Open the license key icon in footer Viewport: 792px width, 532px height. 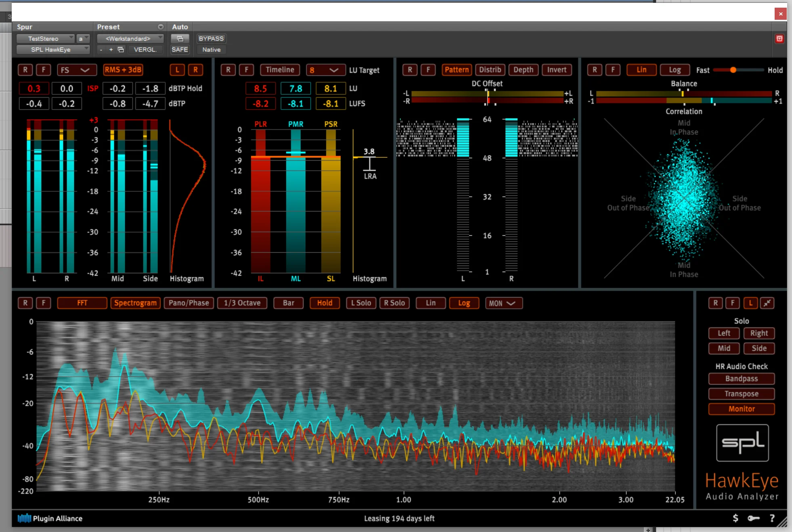pyautogui.click(x=753, y=518)
